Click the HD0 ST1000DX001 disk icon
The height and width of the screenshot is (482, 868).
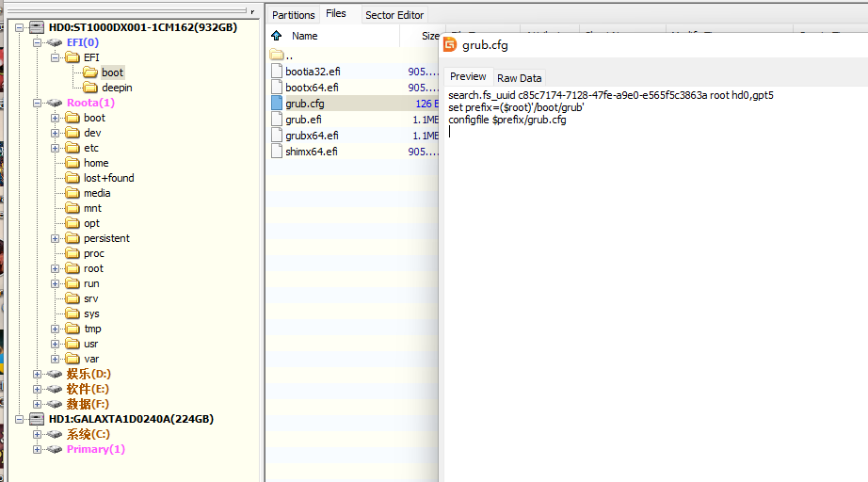point(37,27)
